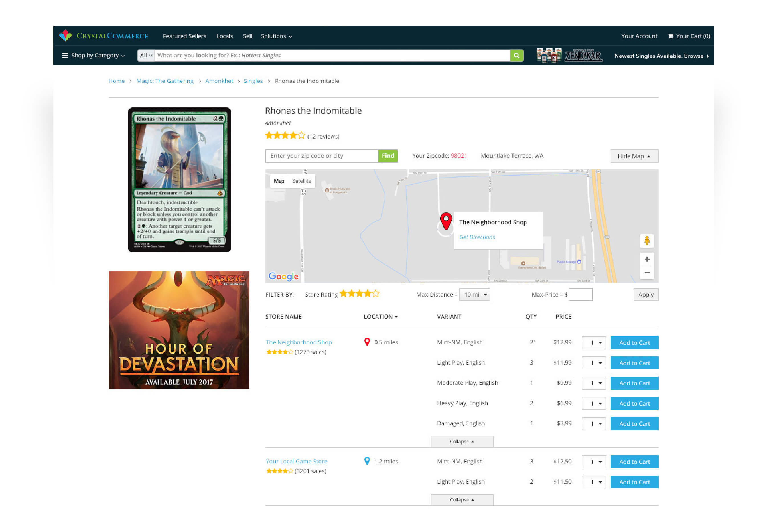Viewport: 763px width, 532px height.
Task: Click the Newest Singles Browse arrow
Action: point(707,56)
